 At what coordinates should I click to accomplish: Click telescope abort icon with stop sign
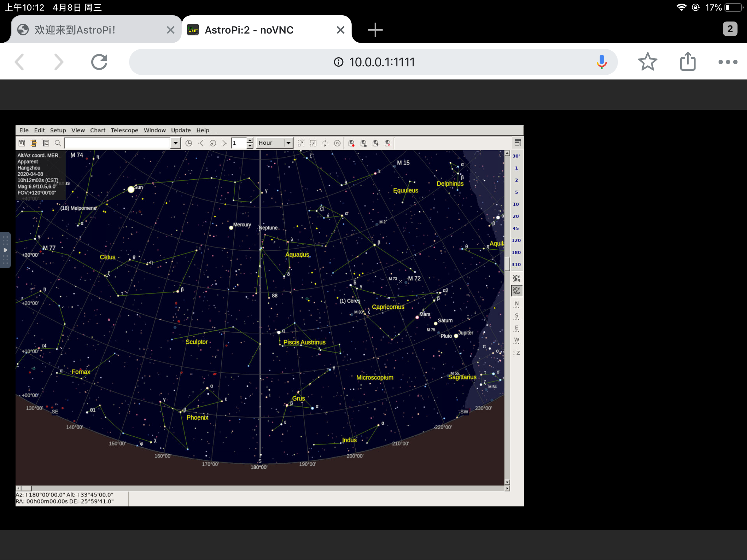click(x=387, y=143)
